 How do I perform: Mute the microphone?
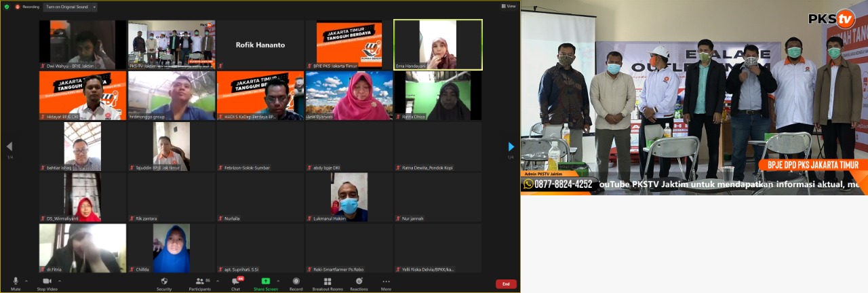tap(16, 281)
